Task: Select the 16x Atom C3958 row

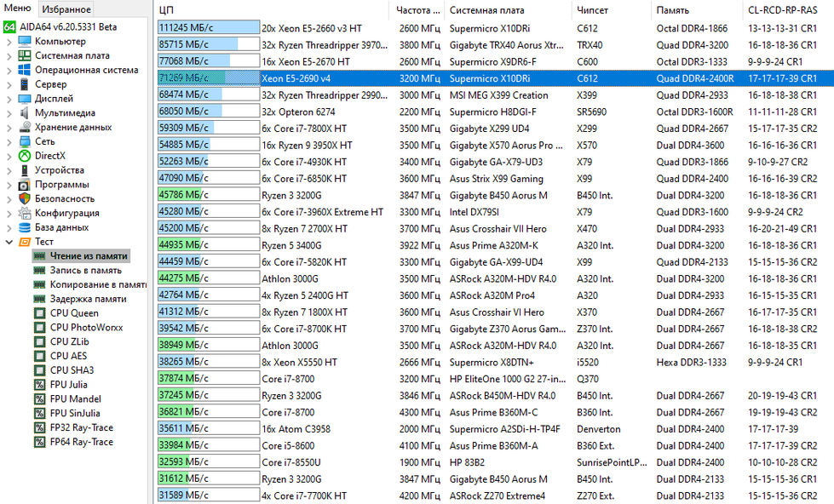Action: pyautogui.click(x=495, y=429)
